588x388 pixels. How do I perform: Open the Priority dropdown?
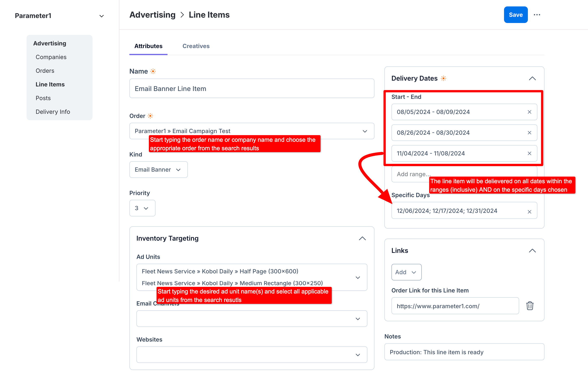click(x=142, y=208)
